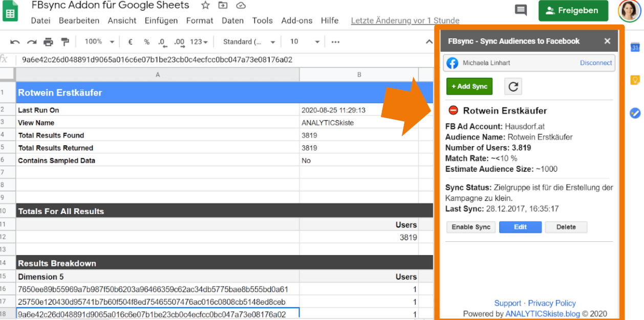Refresh the sync list in FBsync panel
This screenshot has width=644, height=320.
pyautogui.click(x=513, y=86)
